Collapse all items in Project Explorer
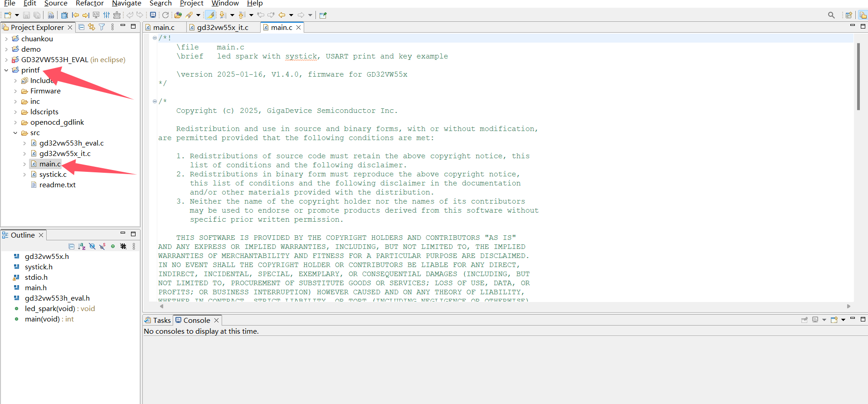 (82, 27)
